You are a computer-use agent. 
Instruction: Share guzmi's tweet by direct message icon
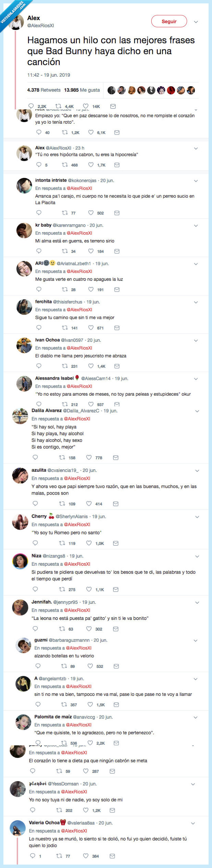point(116,666)
